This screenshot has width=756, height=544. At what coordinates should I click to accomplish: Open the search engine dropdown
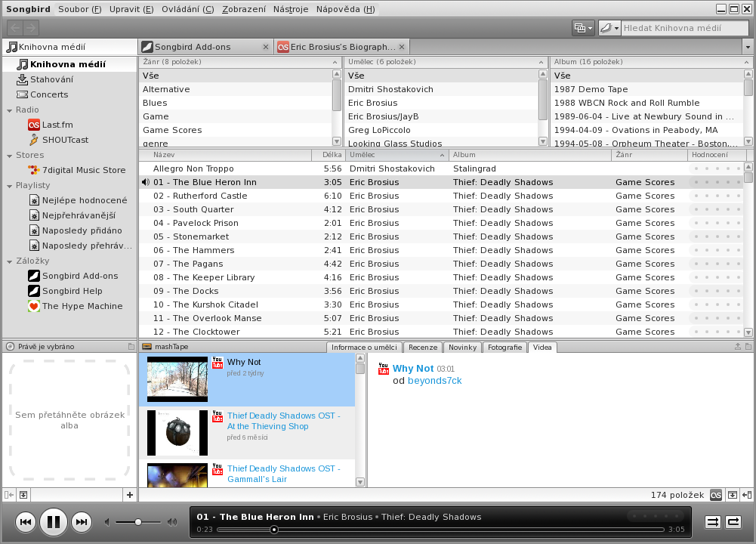(609, 28)
